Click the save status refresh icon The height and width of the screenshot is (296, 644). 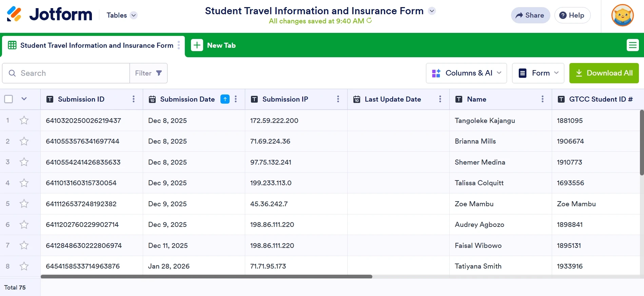(x=369, y=21)
